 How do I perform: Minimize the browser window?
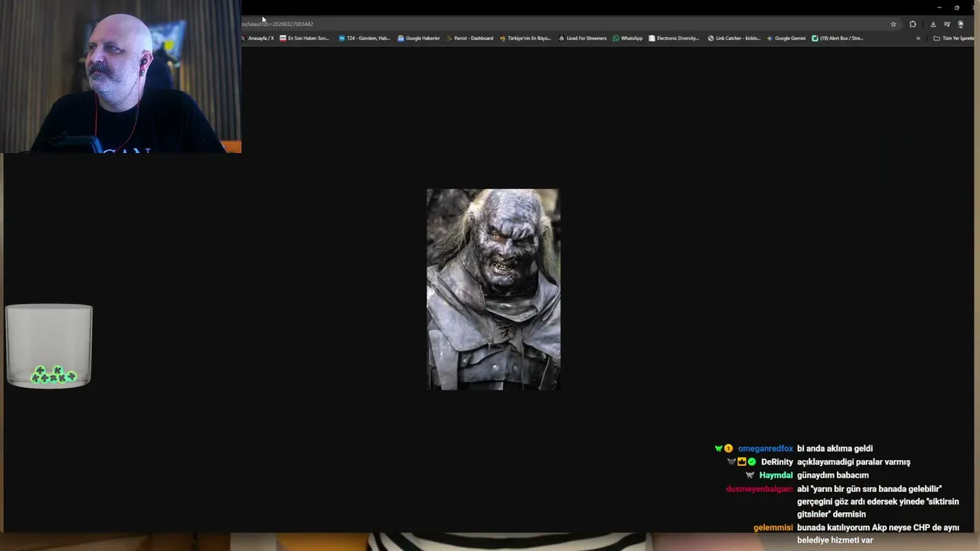(939, 8)
